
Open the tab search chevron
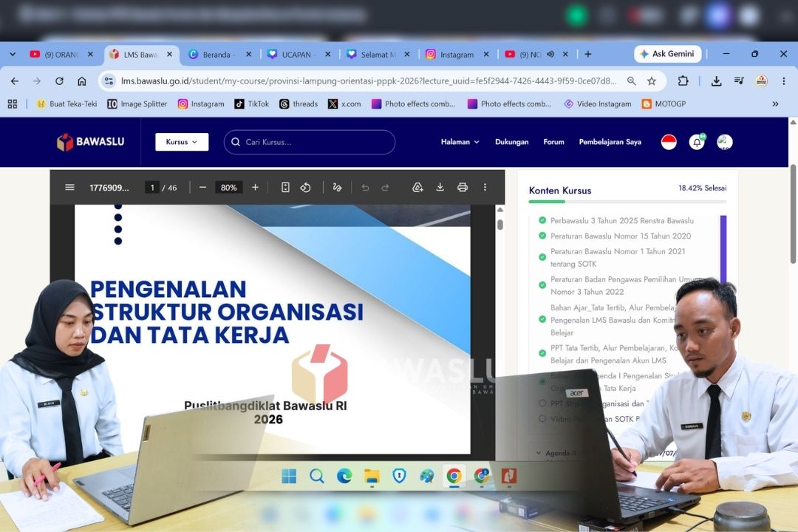pyautogui.click(x=13, y=54)
